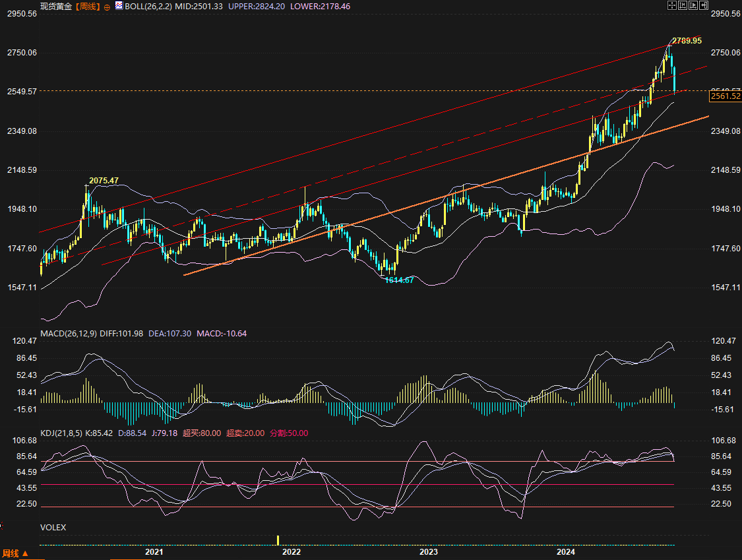742x560 pixels.
Task: Click the 2075.47 peak price label
Action: point(104,181)
